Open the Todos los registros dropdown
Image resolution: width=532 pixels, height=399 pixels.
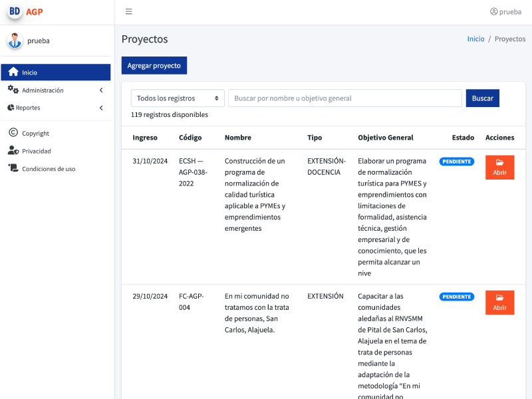pyautogui.click(x=178, y=98)
